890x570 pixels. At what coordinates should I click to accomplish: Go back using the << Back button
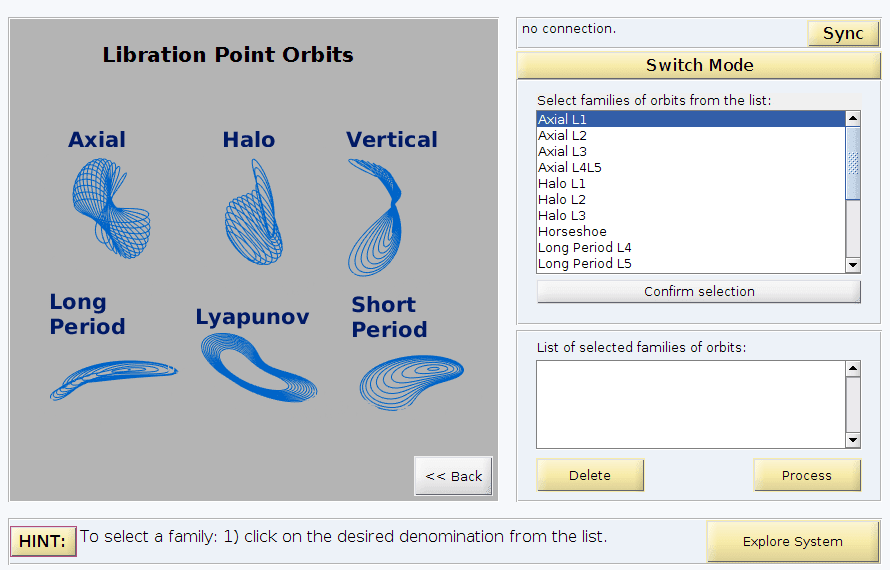coord(453,476)
